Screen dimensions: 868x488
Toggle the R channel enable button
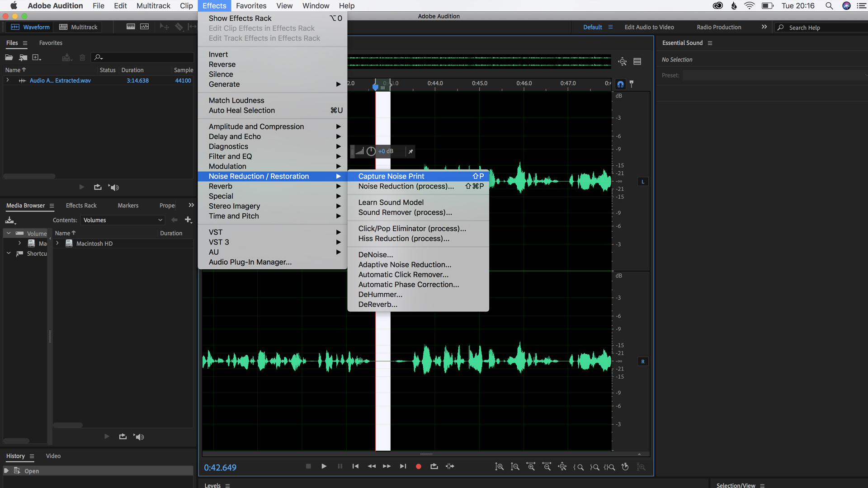pos(642,361)
